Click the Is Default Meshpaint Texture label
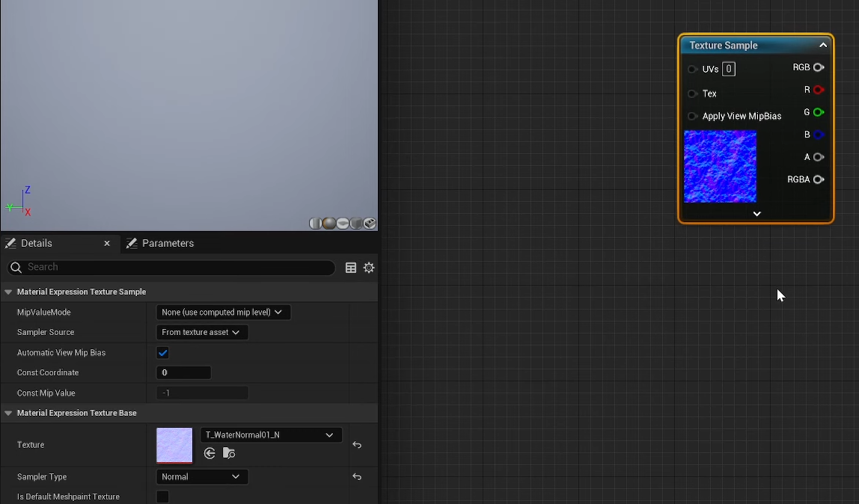This screenshot has height=504, width=859. coord(68,497)
